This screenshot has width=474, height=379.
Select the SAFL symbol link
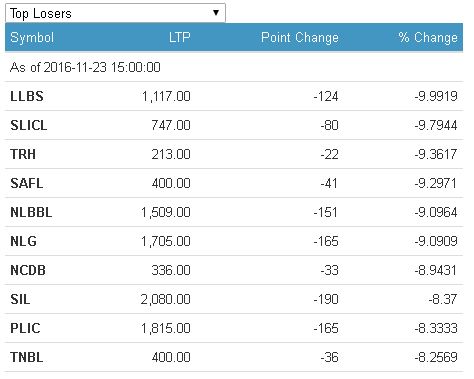click(x=27, y=183)
